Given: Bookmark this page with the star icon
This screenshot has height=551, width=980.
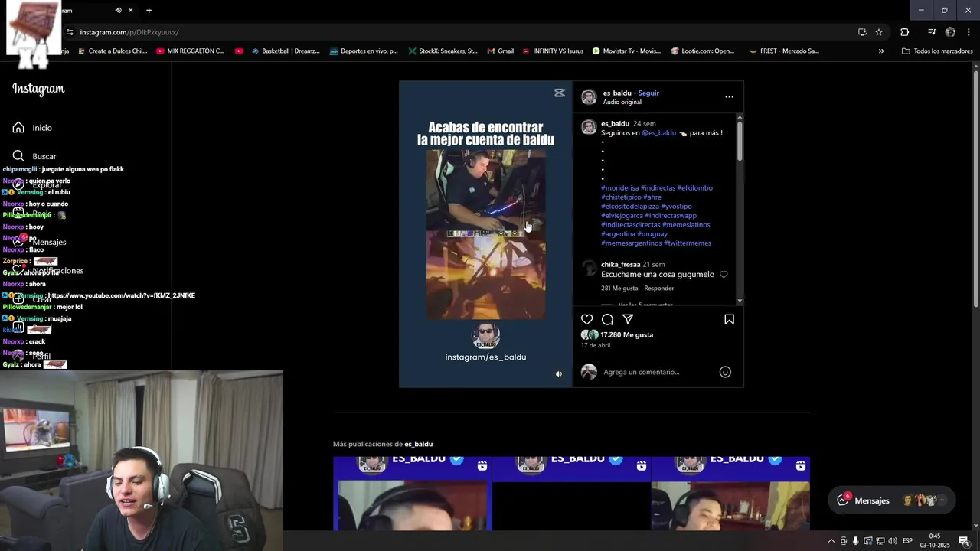Looking at the screenshot, I should pos(879,32).
